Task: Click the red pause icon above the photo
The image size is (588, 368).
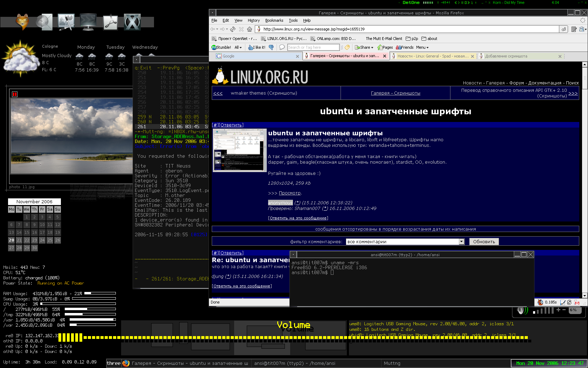Action: (15, 94)
